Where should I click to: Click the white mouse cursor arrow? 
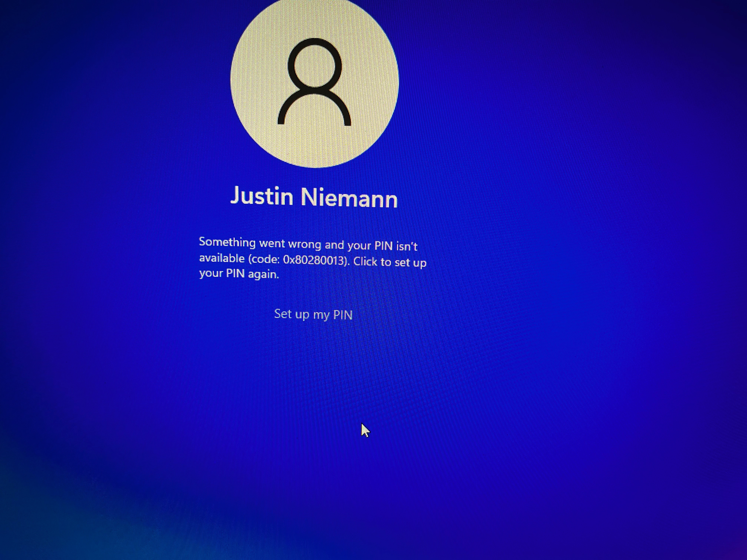(365, 430)
